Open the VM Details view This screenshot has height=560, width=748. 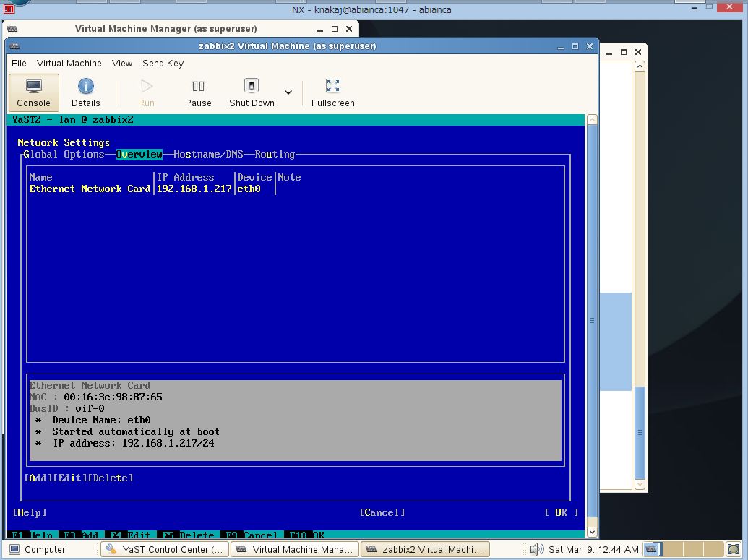point(85,92)
